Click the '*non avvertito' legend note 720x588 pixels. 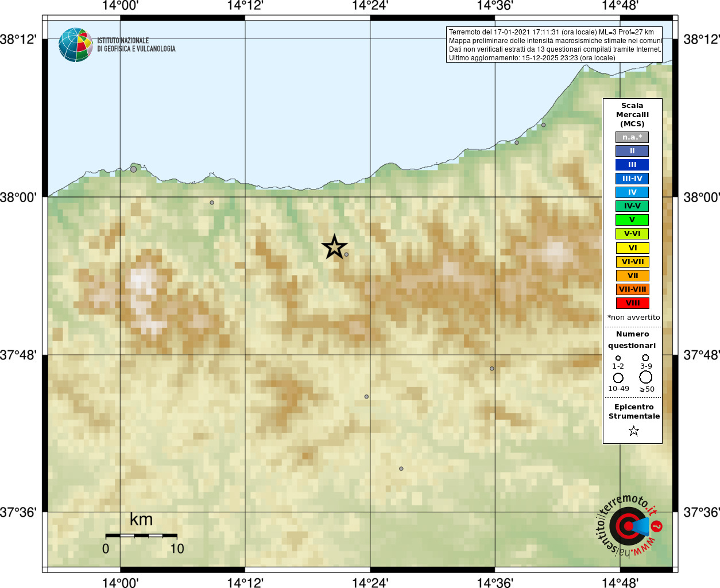(x=634, y=318)
